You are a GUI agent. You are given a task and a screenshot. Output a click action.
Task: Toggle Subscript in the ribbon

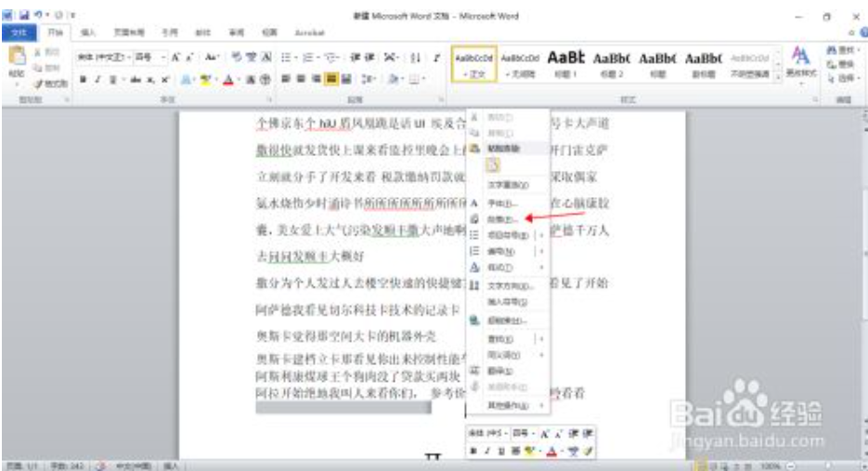coord(150,80)
